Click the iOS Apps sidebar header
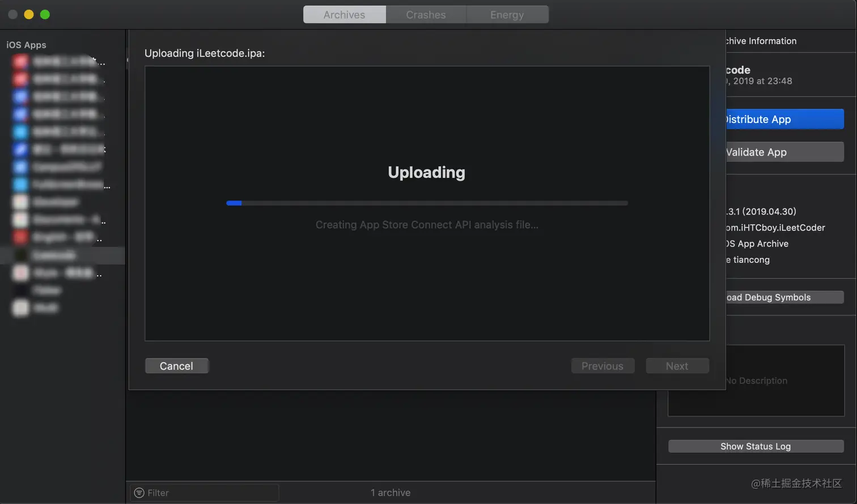 point(26,45)
